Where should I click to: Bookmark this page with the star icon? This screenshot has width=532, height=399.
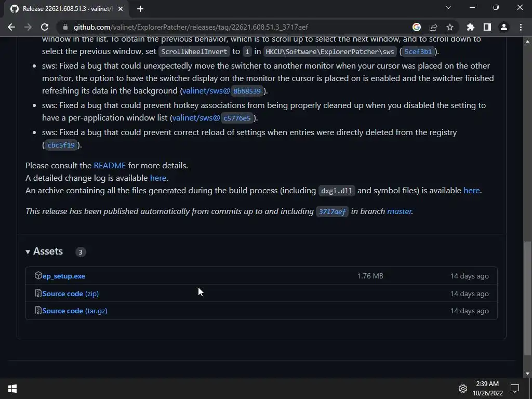click(450, 27)
